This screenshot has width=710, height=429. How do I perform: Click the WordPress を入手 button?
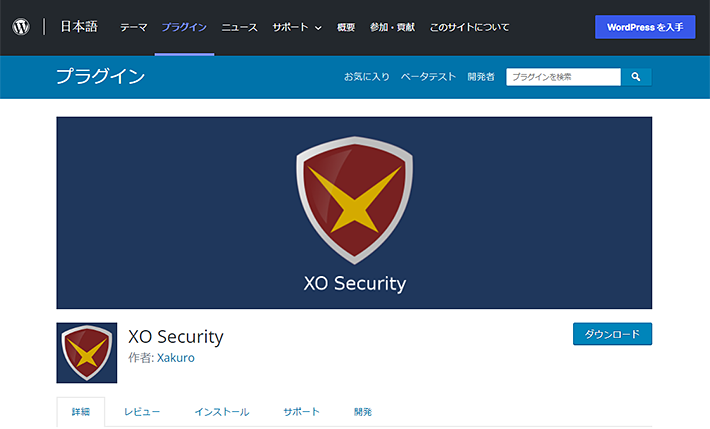pos(645,27)
